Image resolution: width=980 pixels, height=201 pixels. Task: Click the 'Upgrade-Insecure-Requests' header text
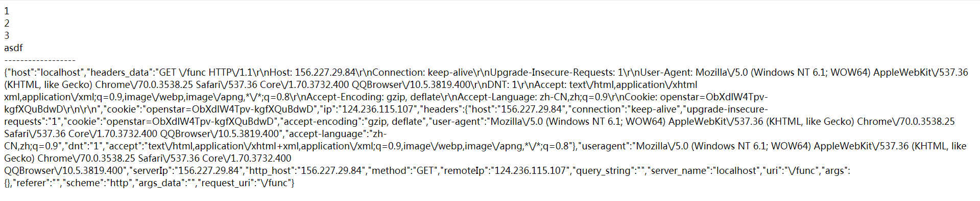click(552, 72)
